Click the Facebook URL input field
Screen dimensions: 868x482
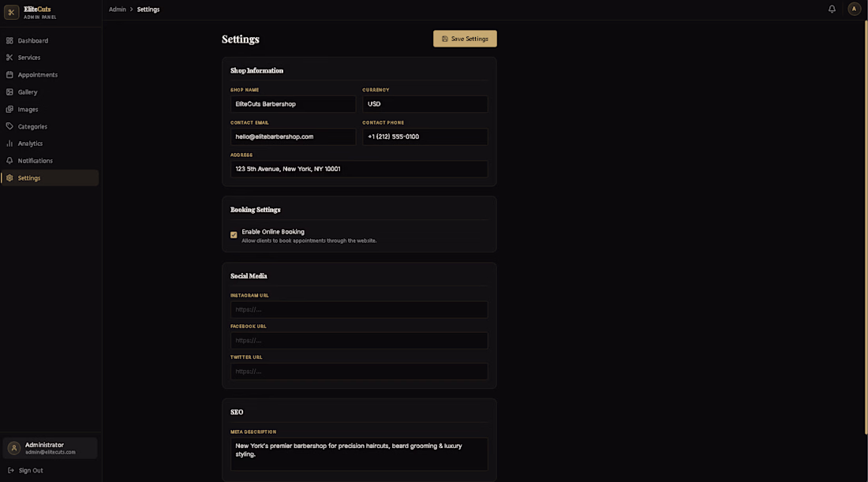359,340
